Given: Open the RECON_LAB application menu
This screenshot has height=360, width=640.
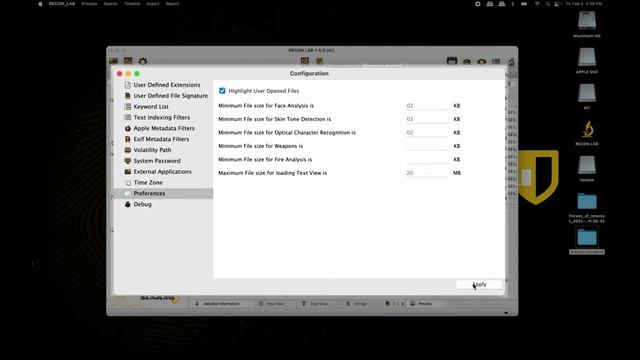Looking at the screenshot, I should 62,4.
